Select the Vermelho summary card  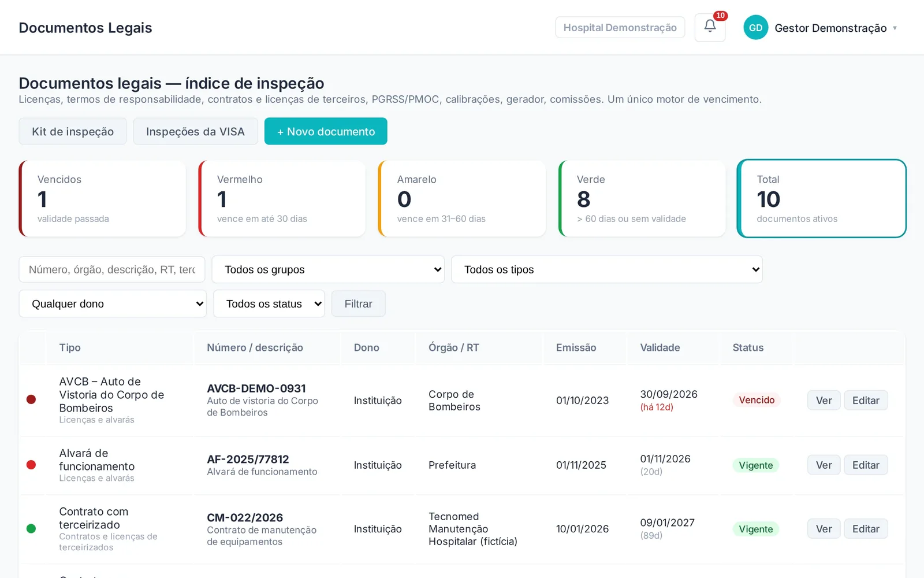282,198
